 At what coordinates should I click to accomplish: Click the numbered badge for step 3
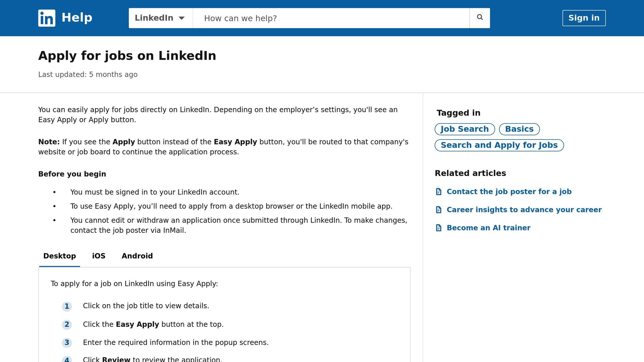tap(67, 343)
